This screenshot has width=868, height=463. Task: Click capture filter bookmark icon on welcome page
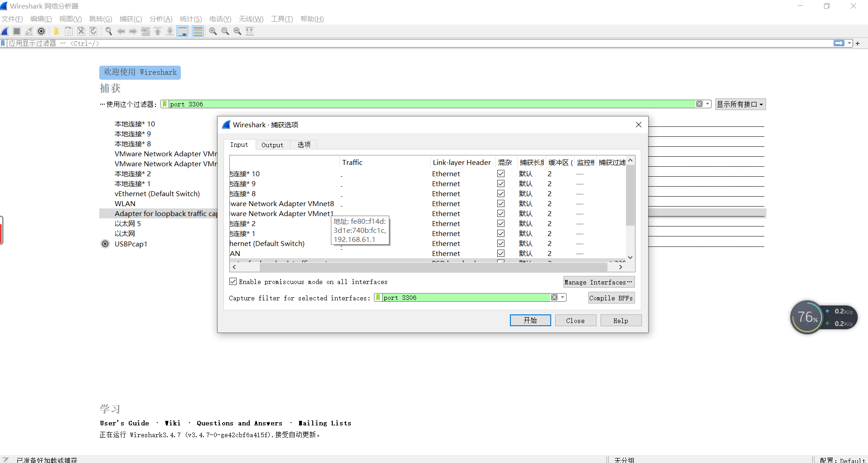[x=165, y=104]
